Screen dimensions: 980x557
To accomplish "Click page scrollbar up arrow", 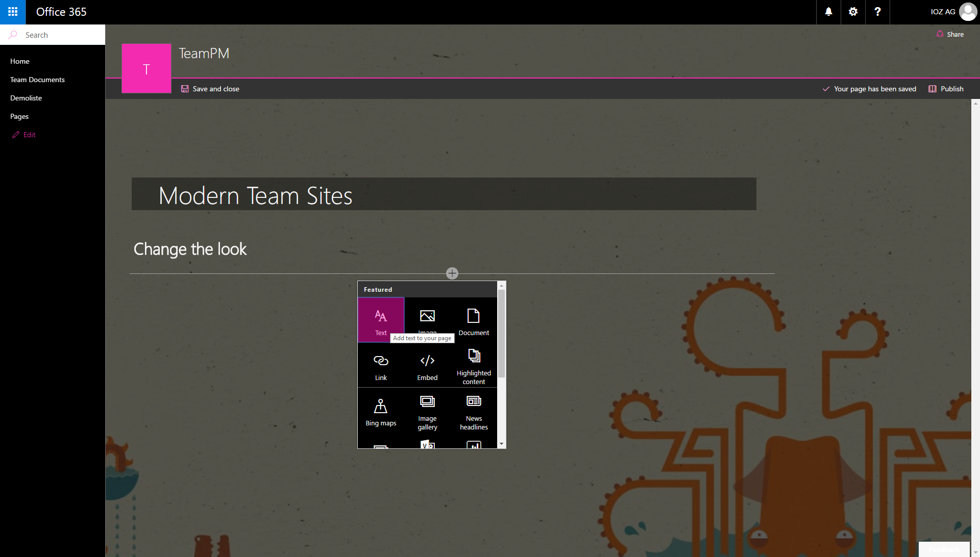I will [x=975, y=104].
